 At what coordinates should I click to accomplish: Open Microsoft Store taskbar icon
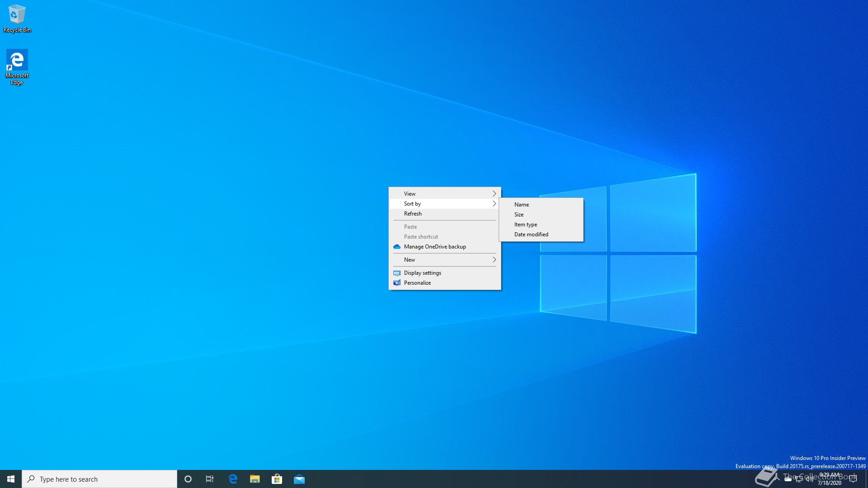pos(277,479)
